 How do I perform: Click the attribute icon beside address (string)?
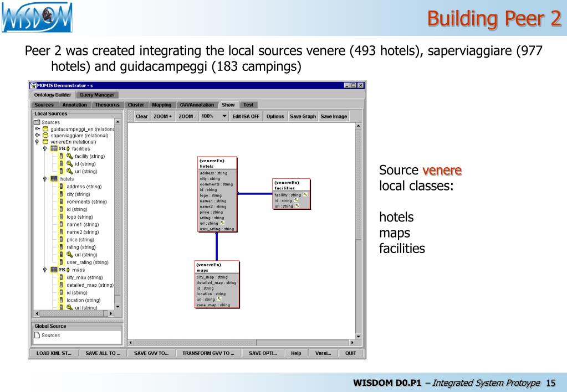(61, 187)
